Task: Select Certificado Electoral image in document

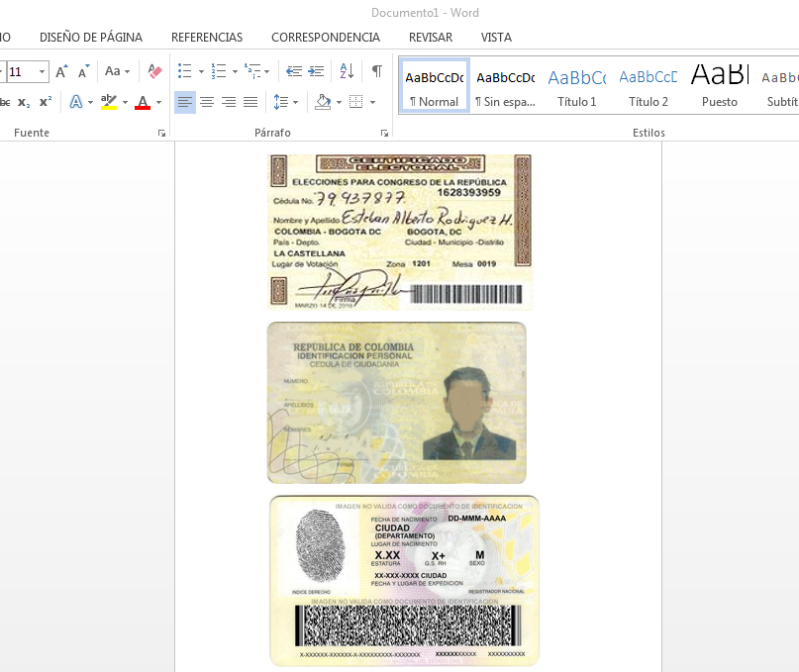Action: click(400, 233)
